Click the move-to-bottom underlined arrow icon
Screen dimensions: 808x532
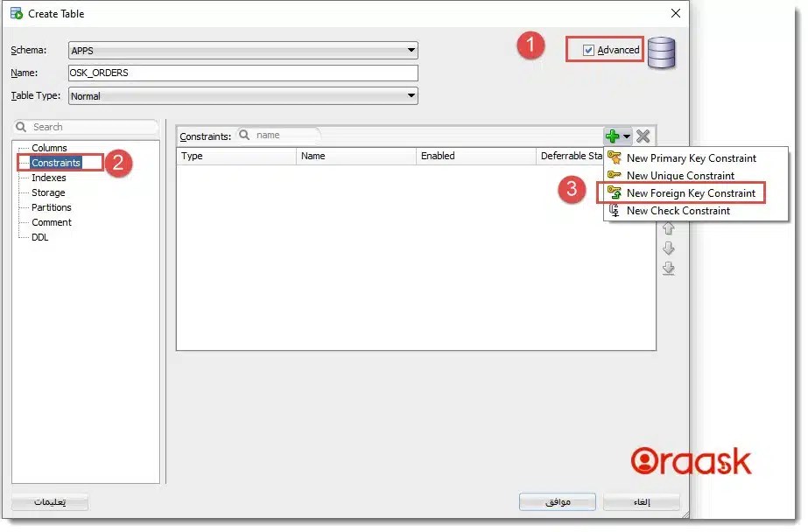pos(669,267)
